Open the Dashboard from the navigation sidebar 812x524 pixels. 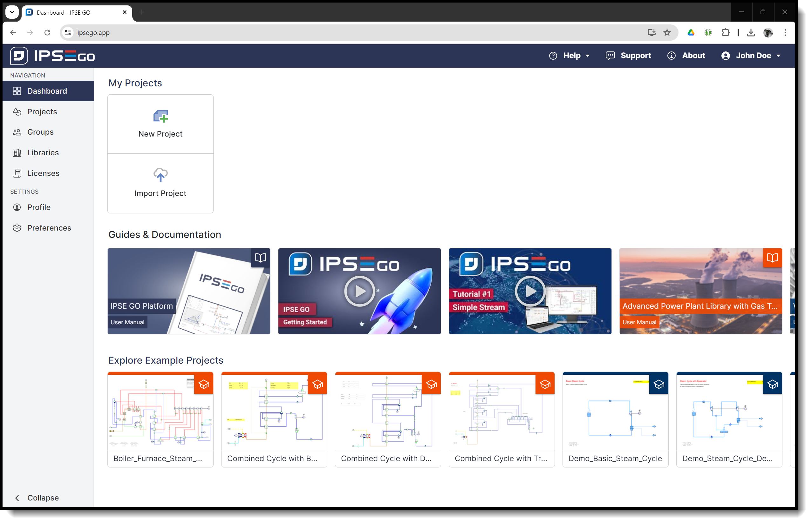coord(47,91)
